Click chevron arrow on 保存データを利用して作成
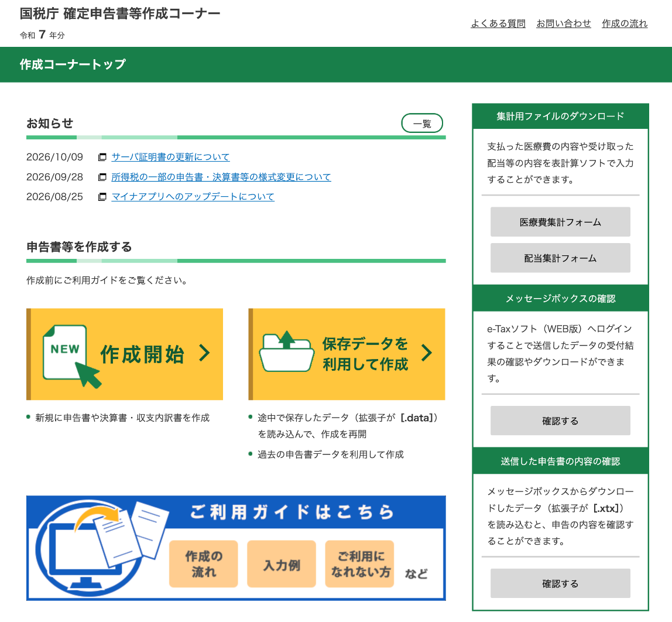The height and width of the screenshot is (622, 672). click(426, 353)
